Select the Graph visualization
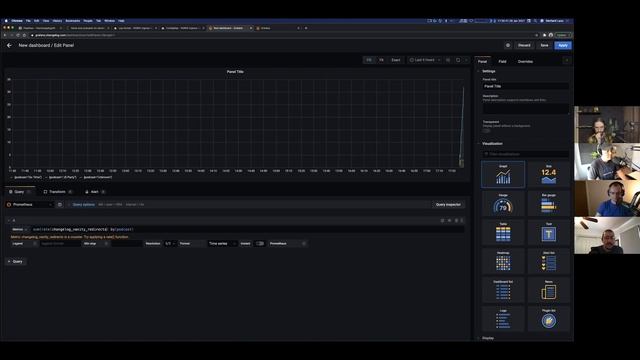 click(503, 174)
